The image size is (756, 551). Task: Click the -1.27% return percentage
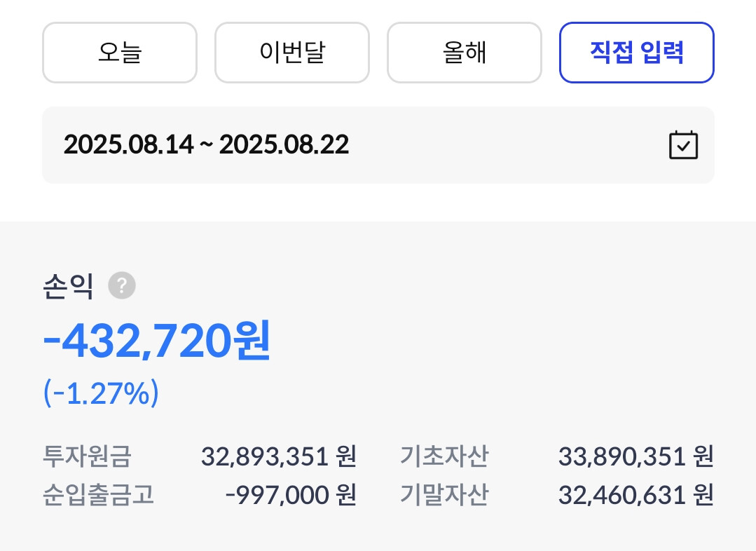coord(101,394)
